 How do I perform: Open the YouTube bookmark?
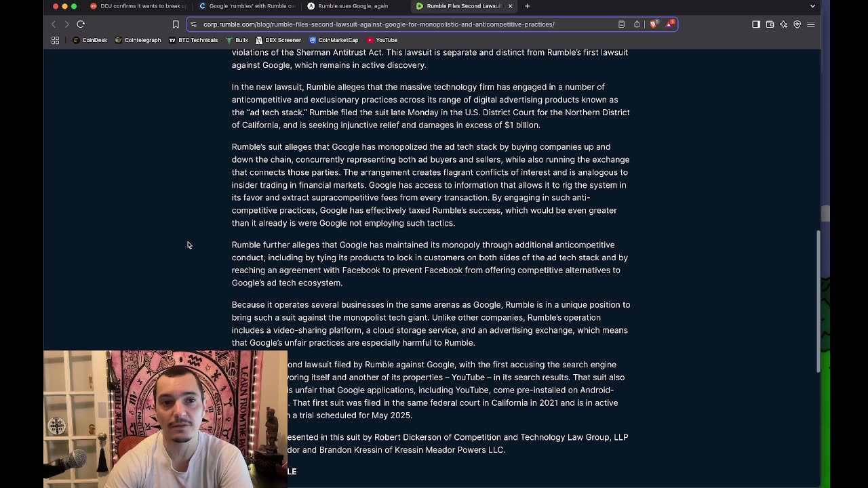(x=382, y=40)
